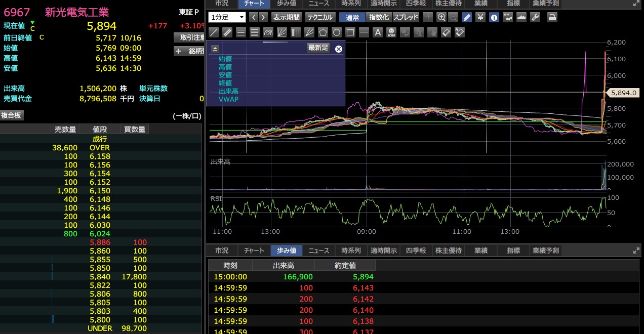This screenshot has height=334, width=644.
Task: Open the テクニカル indicators menu
Action: tap(320, 17)
